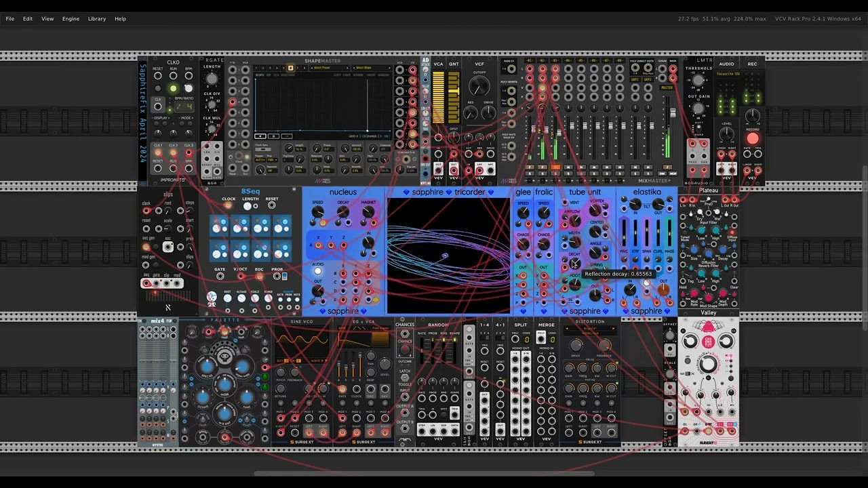Viewport: 868px width, 488px height.
Task: Click INVERT in ShapeMaster
Action: pos(371,75)
